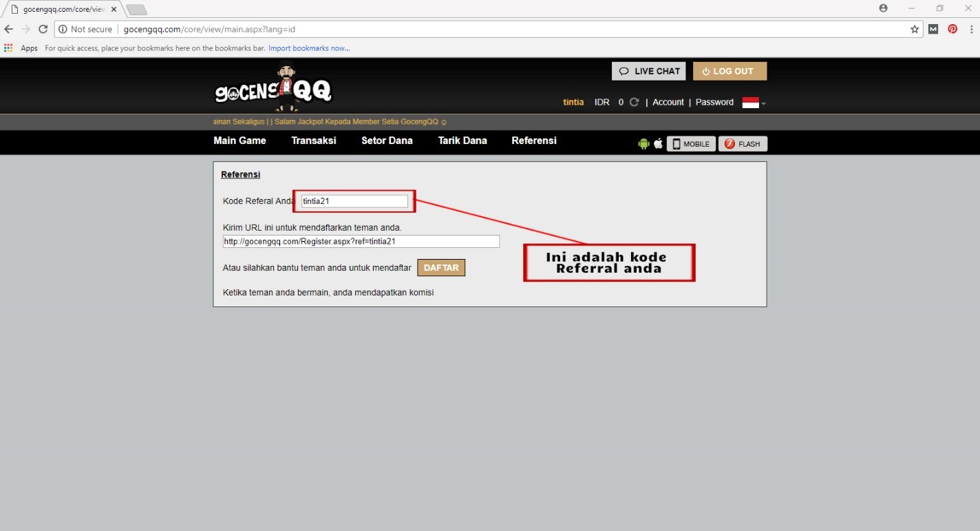Open the Transaksi menu item
The width and height of the screenshot is (980, 531).
pos(313,140)
